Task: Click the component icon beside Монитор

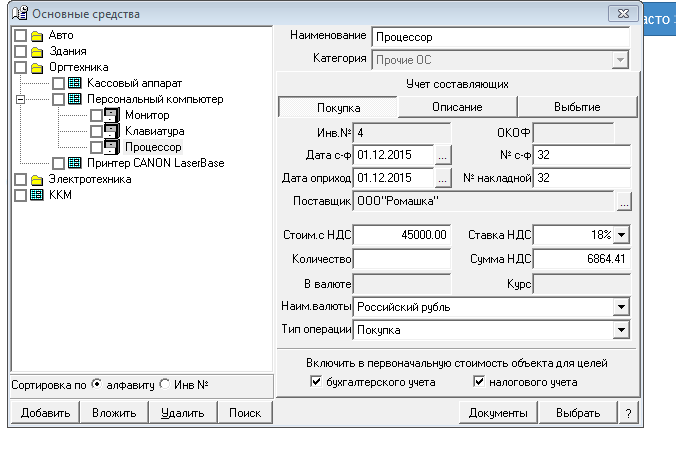Action: click(x=112, y=115)
